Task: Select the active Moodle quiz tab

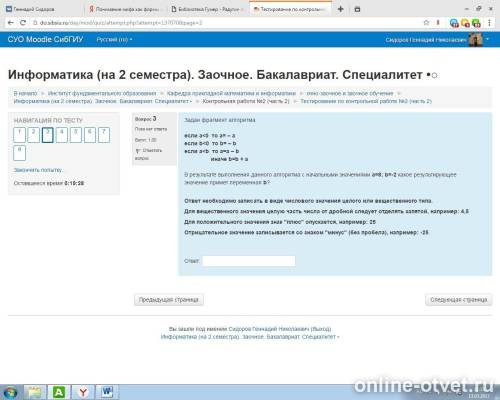Action: (x=290, y=9)
